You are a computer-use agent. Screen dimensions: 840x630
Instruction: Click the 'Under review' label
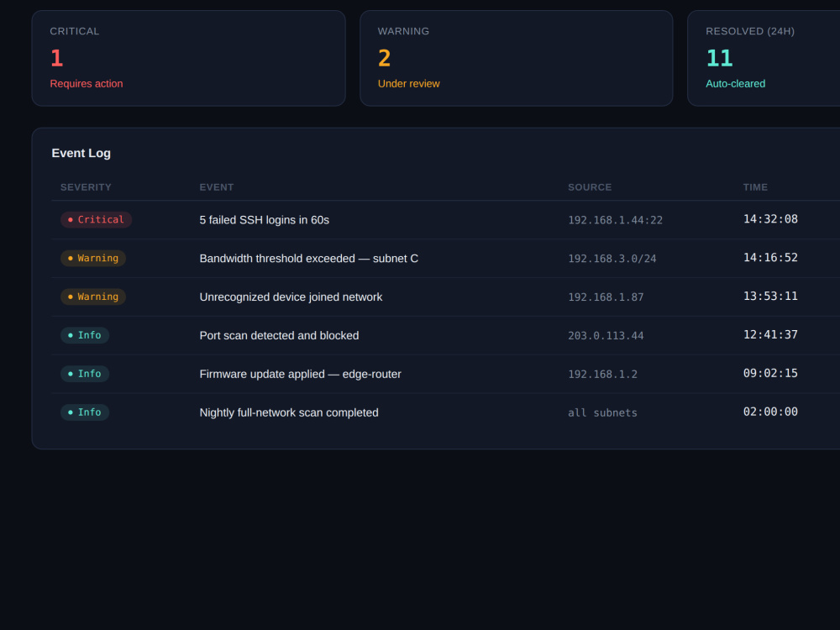[409, 84]
